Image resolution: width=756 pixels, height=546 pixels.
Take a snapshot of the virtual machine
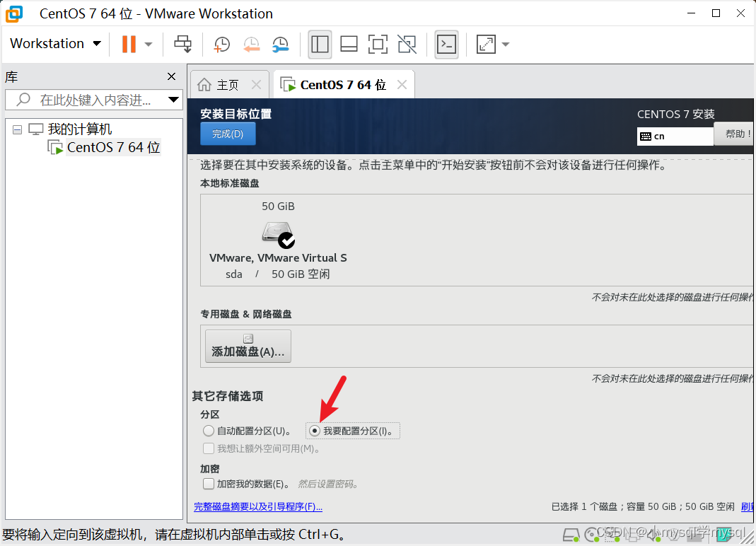pos(221,44)
